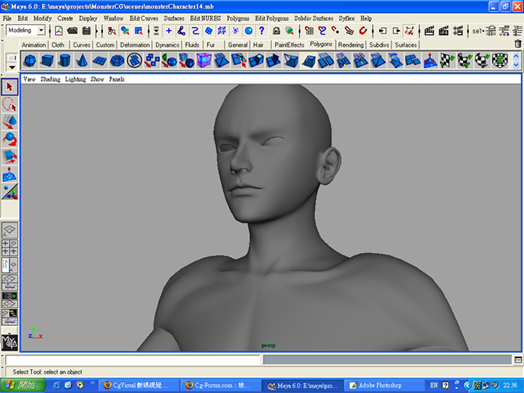Image resolution: width=524 pixels, height=393 pixels.
Task: Click the Internet Explorer quick launch icon
Action: coord(56,385)
